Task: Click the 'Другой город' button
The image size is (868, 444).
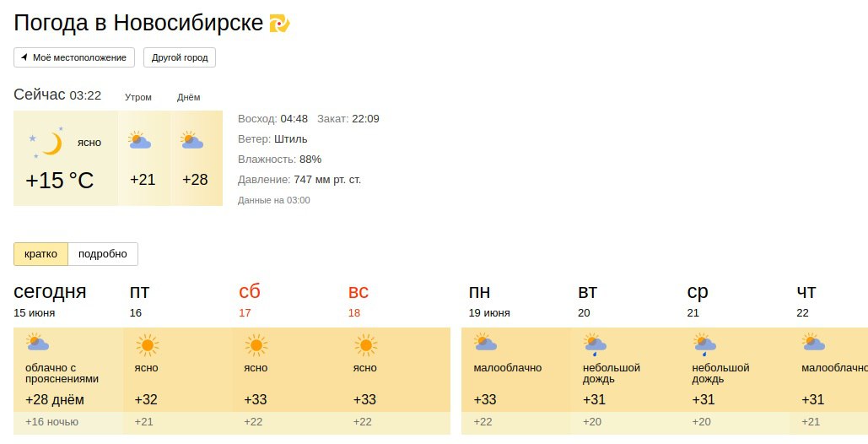Action: 180,57
